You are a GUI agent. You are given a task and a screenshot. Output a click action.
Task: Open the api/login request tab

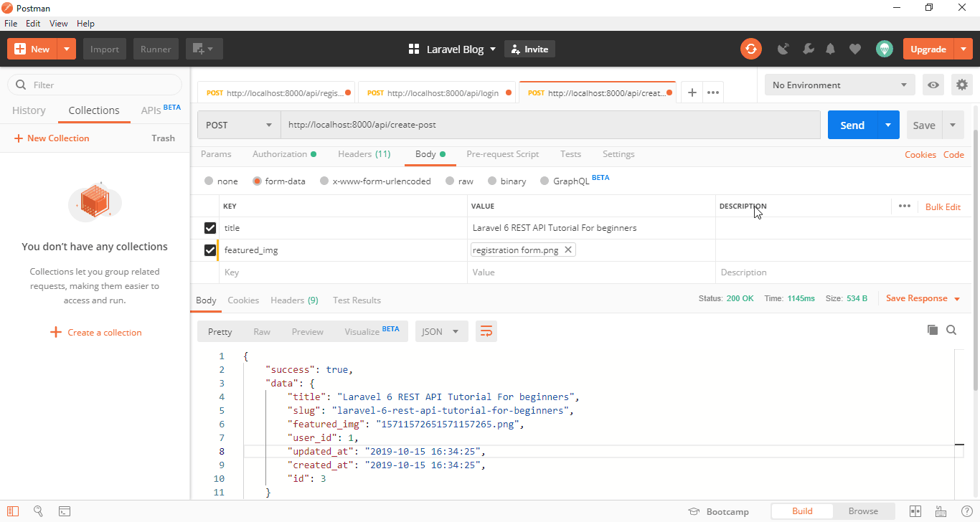(437, 92)
